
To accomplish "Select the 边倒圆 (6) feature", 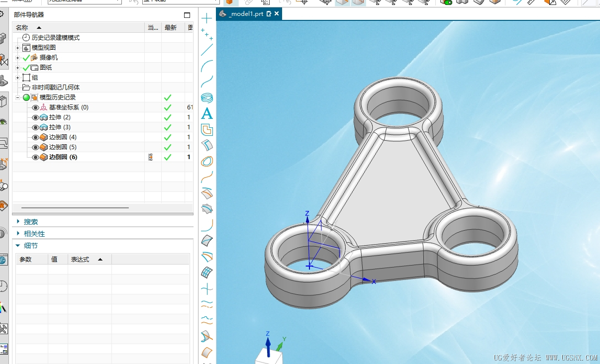I will [x=63, y=157].
